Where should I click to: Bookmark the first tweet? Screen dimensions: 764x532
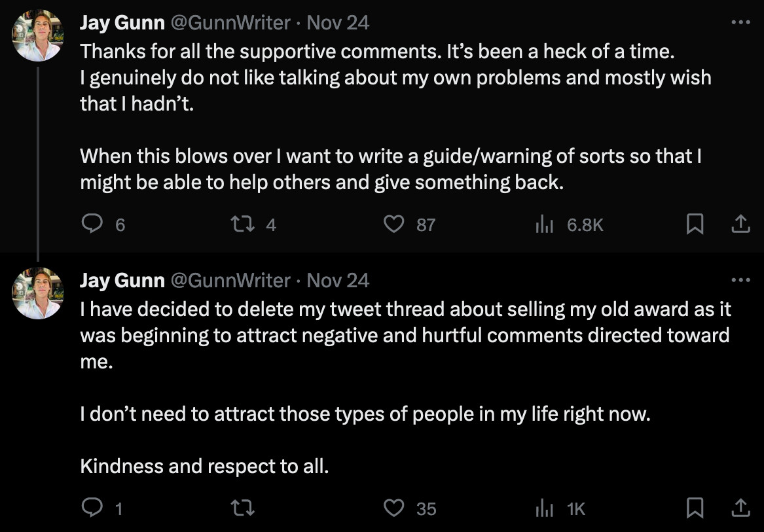(695, 224)
